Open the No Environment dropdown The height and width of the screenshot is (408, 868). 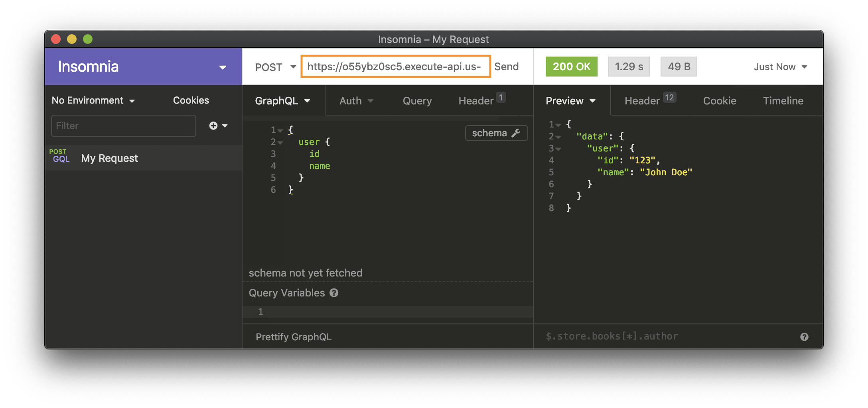tap(93, 100)
